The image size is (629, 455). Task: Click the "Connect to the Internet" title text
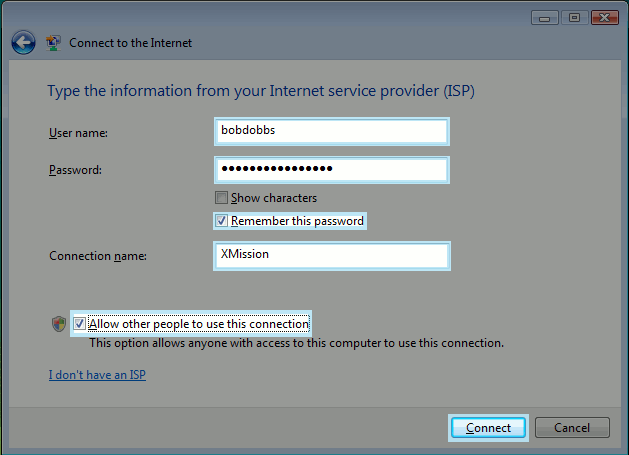coord(130,43)
